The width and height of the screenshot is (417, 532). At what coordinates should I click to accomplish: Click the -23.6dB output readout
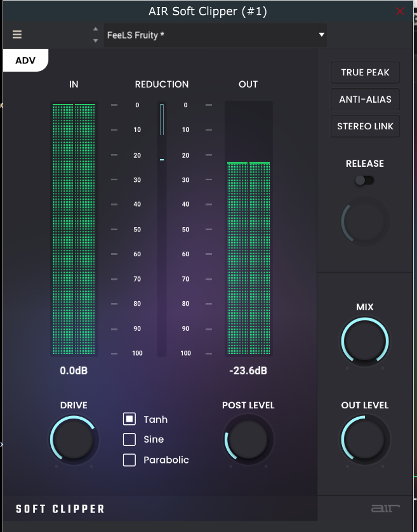[x=248, y=370]
